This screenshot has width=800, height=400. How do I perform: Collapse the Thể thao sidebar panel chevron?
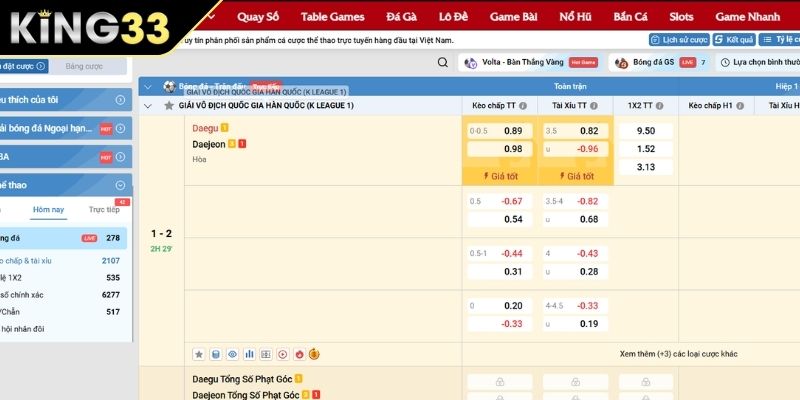pos(120,185)
